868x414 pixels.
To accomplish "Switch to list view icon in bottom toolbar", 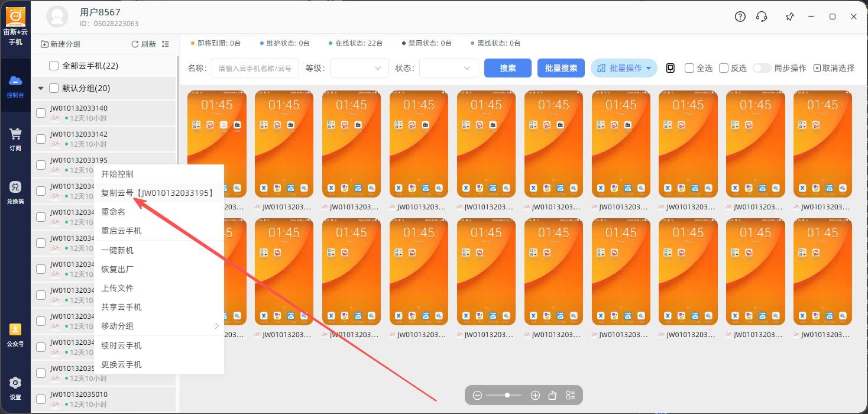I will pyautogui.click(x=571, y=395).
